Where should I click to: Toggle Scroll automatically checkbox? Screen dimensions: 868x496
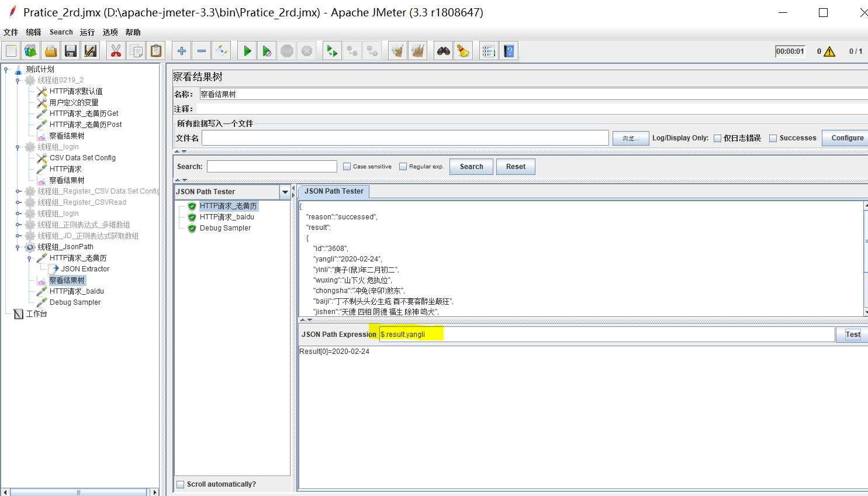point(180,484)
